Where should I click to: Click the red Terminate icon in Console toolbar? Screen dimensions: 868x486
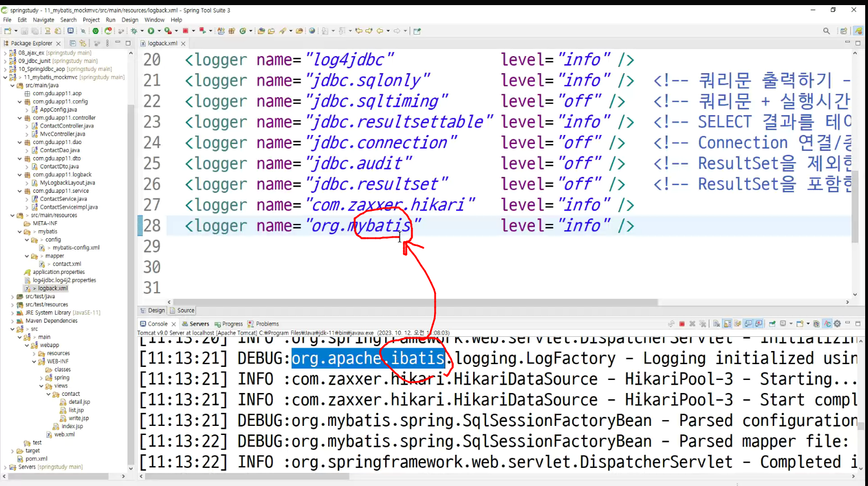(682, 324)
